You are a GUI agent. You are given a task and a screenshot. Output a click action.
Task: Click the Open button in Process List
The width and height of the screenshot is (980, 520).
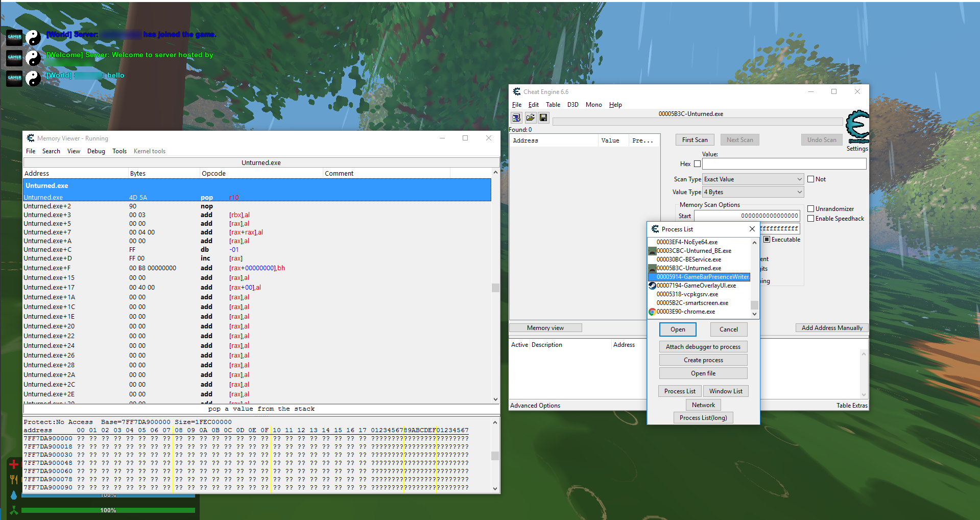point(678,329)
